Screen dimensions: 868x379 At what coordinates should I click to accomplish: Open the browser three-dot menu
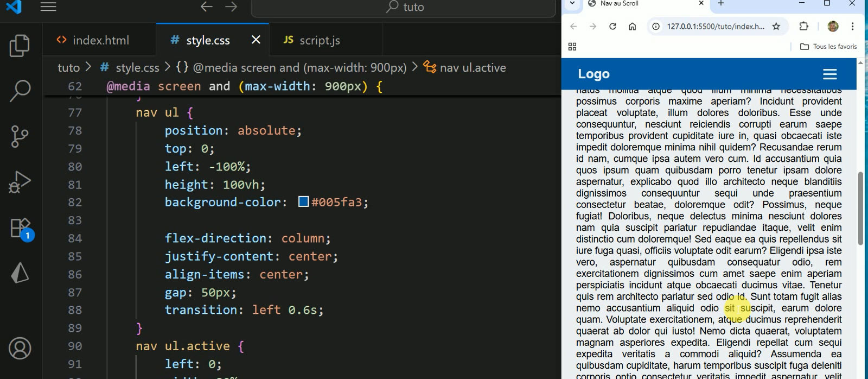click(x=853, y=26)
